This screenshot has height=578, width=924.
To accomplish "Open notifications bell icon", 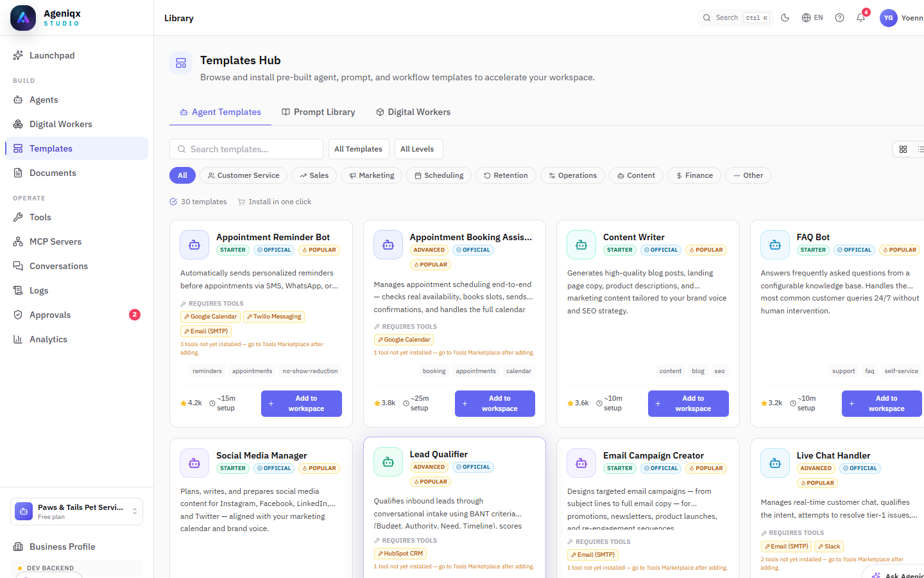I will [861, 18].
